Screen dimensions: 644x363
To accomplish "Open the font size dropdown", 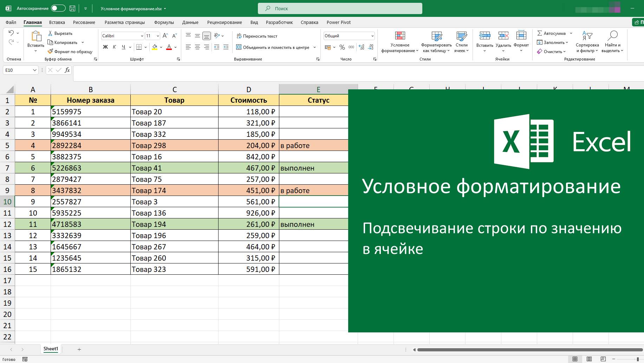I will tap(158, 36).
